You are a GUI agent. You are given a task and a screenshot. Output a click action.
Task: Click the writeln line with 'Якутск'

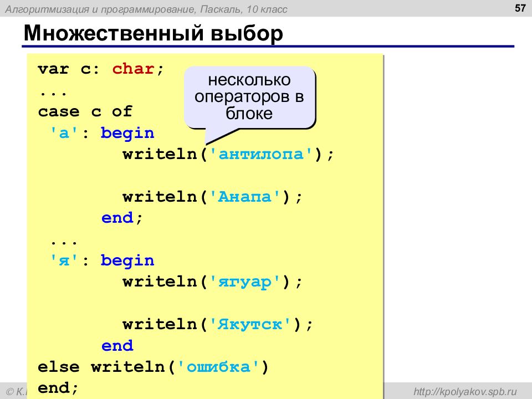click(x=217, y=324)
